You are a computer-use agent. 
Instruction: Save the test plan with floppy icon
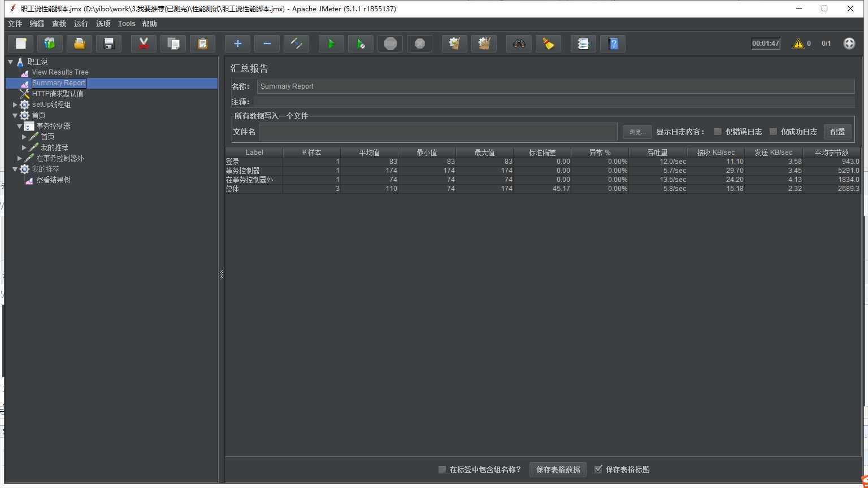(109, 43)
